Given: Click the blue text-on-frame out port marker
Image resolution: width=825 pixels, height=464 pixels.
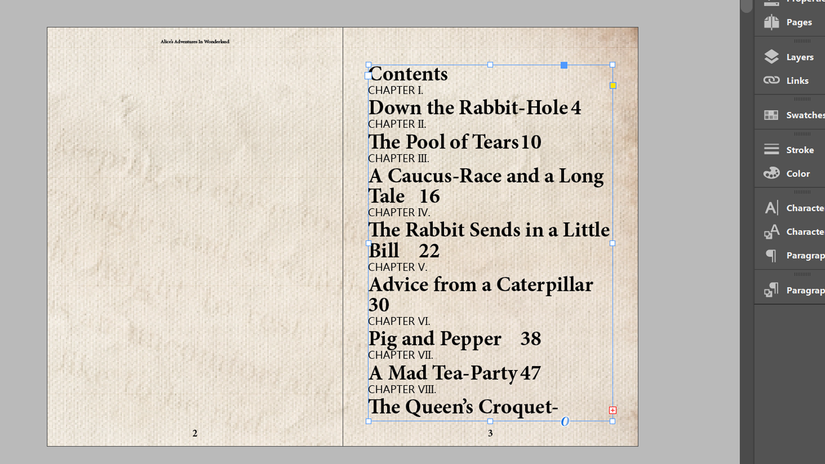Looking at the screenshot, I should [565, 421].
